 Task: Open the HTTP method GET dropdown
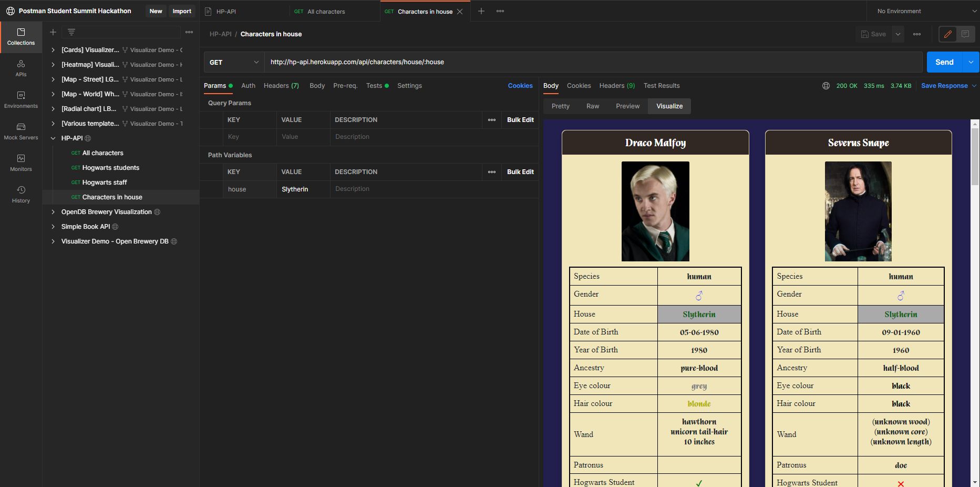point(234,62)
